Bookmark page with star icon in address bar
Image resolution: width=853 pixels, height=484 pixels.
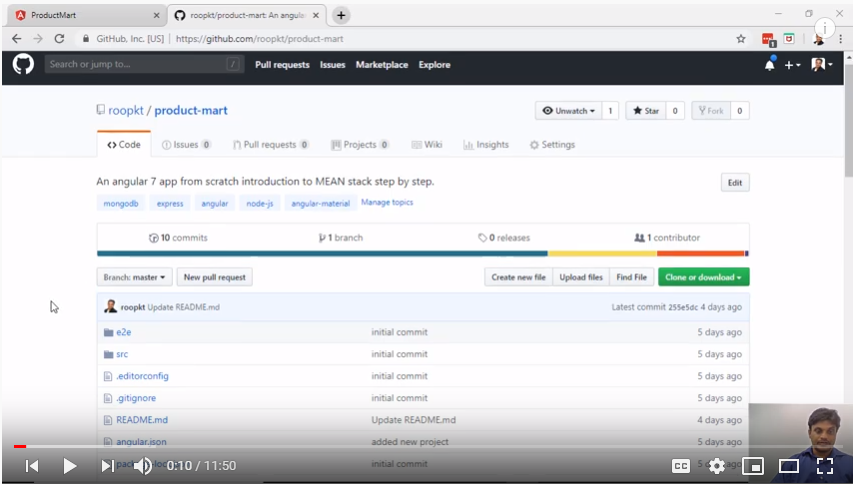741,39
